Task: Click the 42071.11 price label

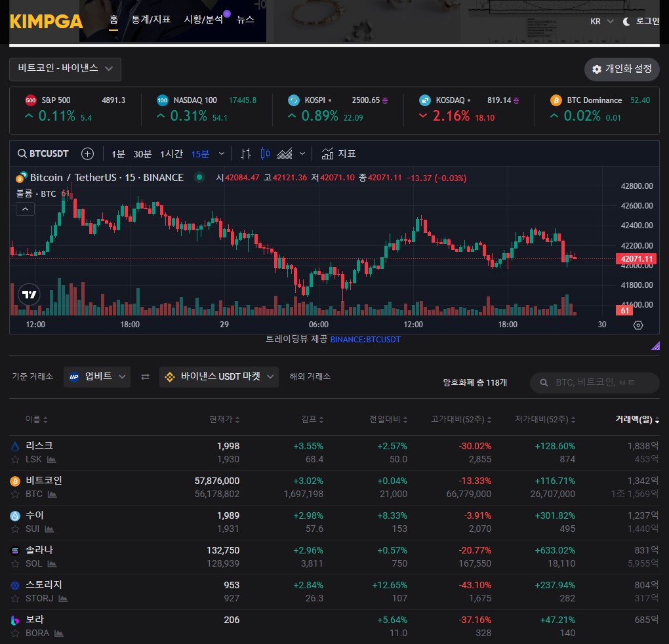Action: 636,259
